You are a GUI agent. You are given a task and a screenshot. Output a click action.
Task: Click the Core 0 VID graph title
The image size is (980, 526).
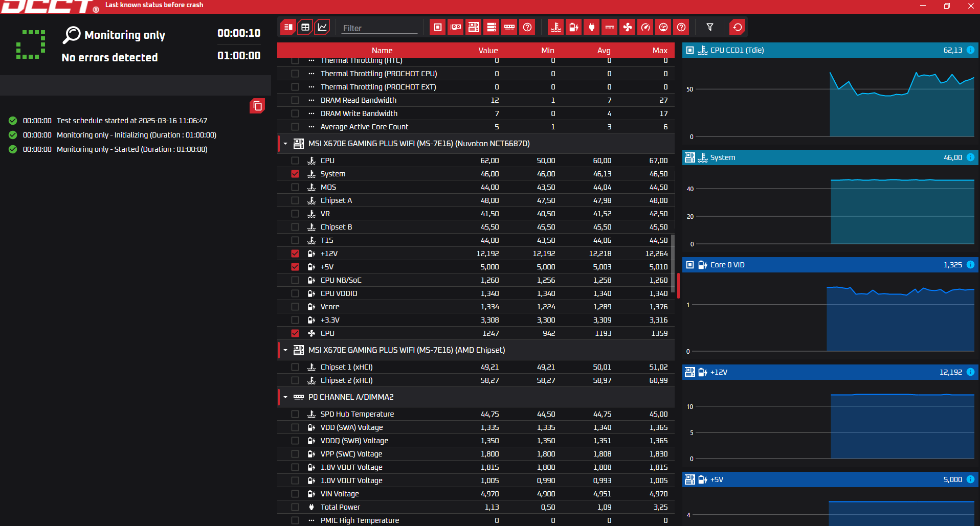727,265
